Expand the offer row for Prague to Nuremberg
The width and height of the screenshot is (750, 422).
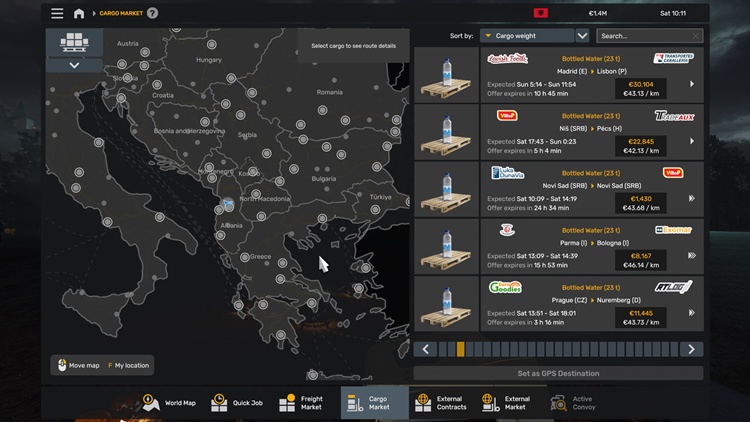pyautogui.click(x=691, y=312)
